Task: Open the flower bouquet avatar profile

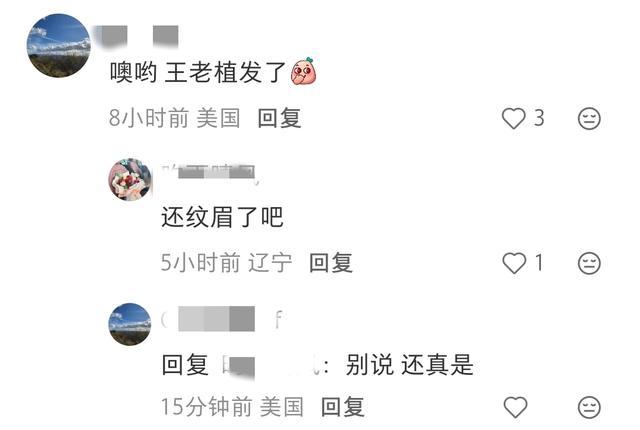Action: point(130,180)
